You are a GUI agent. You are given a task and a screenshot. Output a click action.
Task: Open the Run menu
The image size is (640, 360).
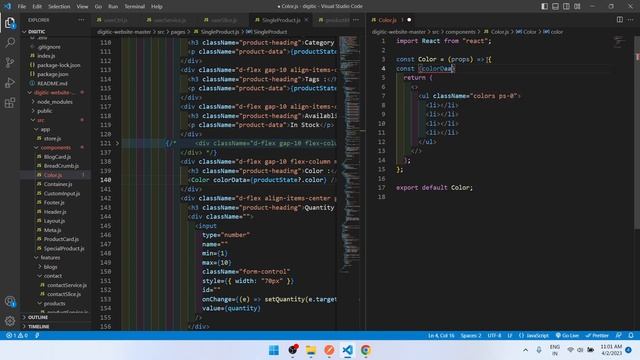[x=113, y=7]
